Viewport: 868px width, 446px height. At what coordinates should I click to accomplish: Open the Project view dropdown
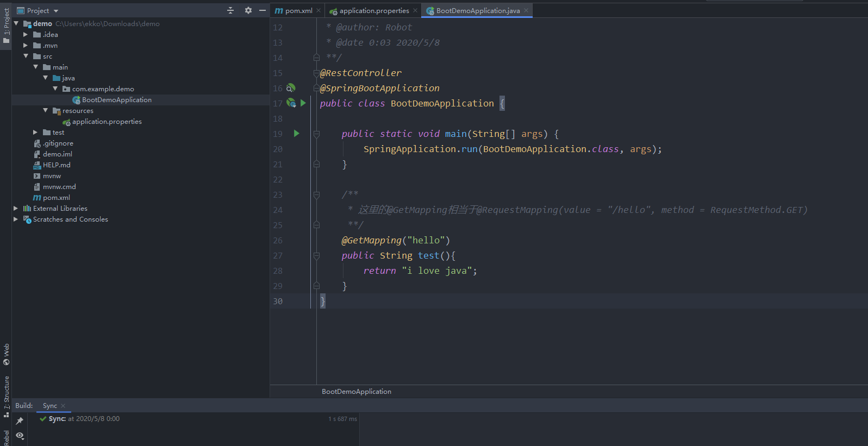point(56,11)
